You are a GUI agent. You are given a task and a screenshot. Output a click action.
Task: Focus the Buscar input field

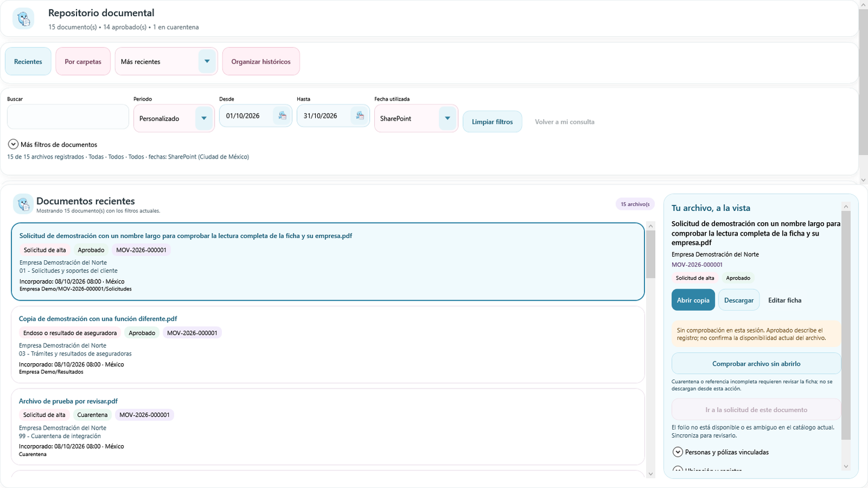click(68, 116)
